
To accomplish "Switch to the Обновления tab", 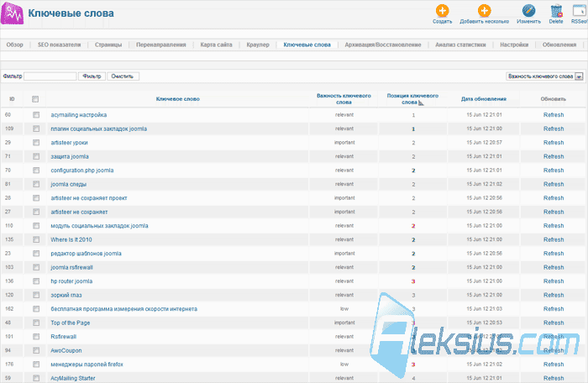I will coord(559,45).
